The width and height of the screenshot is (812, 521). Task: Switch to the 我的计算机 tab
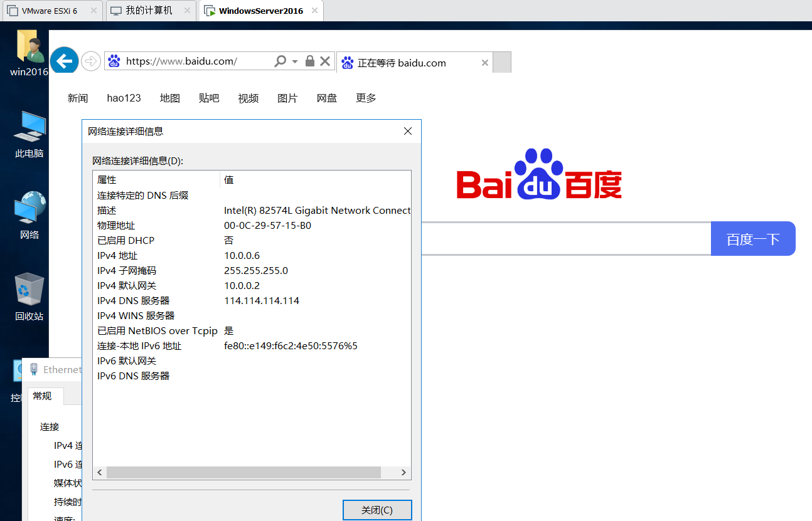coord(151,11)
